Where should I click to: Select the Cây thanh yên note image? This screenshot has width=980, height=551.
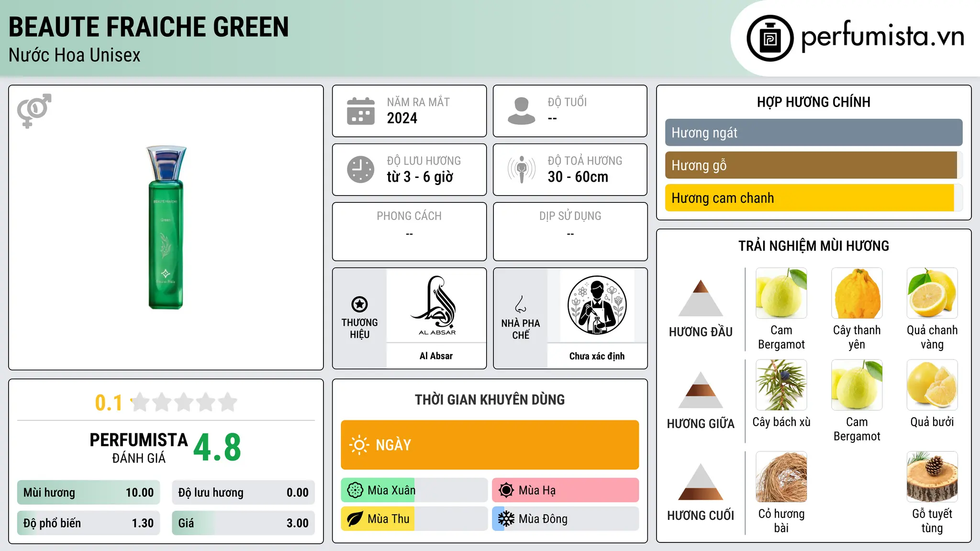[x=857, y=293]
